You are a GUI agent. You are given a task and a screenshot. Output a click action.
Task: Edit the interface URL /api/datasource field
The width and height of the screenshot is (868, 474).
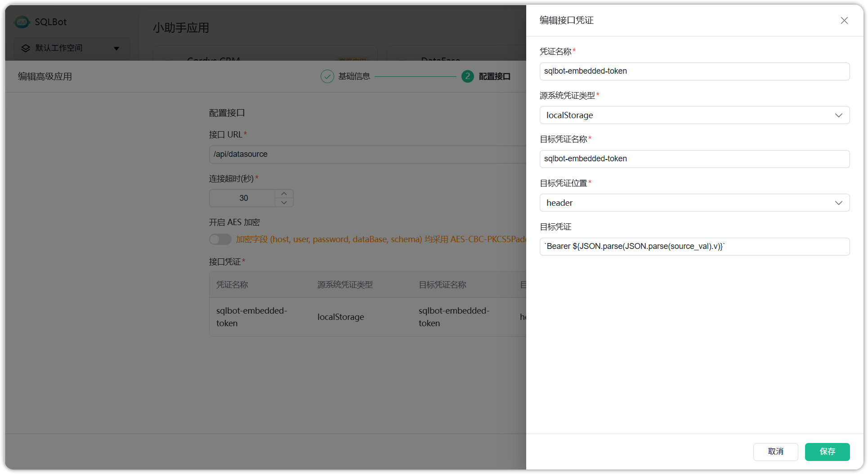[367, 155]
